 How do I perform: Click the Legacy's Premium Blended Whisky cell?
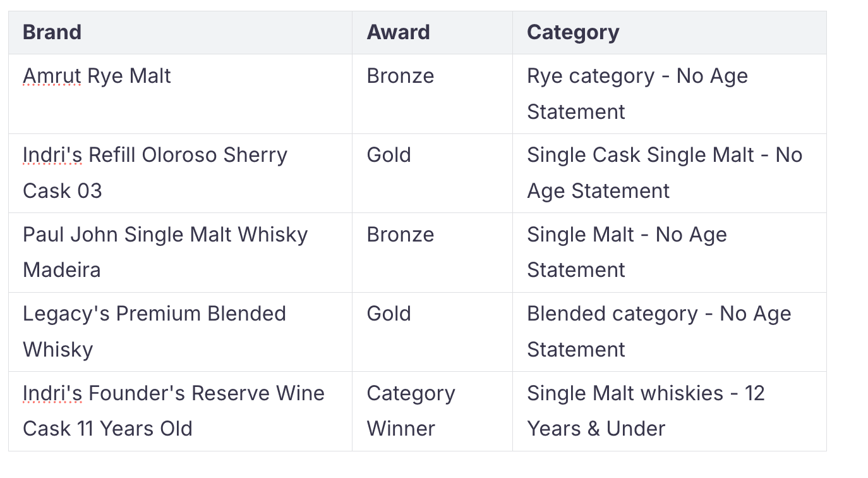pos(154,331)
